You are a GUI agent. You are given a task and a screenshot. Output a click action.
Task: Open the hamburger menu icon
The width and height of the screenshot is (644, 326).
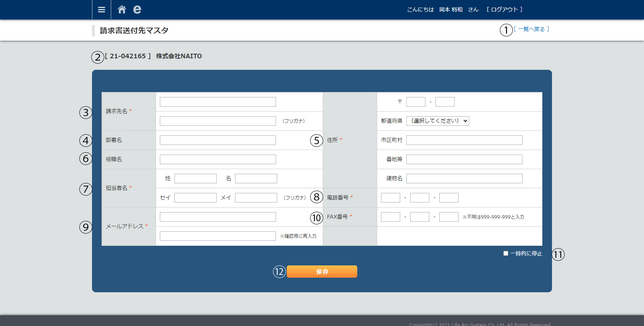point(102,10)
